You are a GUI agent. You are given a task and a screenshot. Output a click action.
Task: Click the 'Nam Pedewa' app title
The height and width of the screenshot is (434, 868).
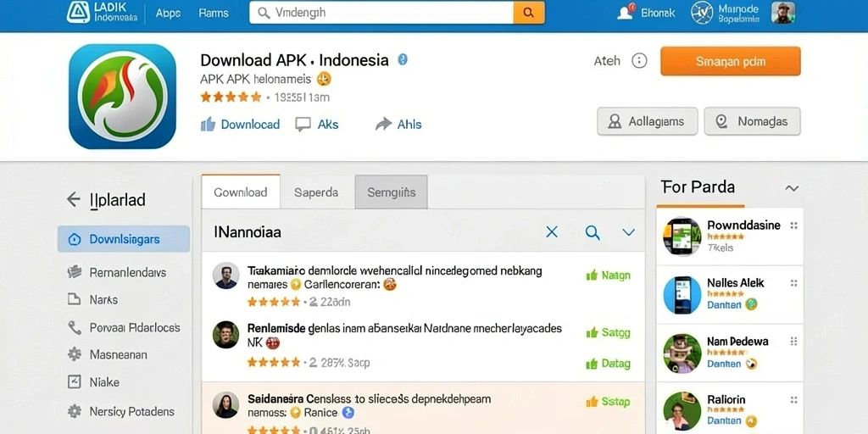coord(737,342)
